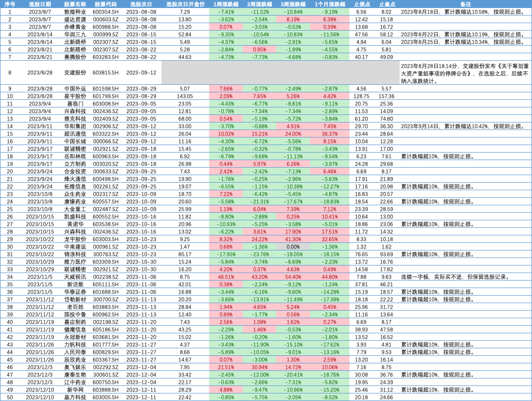Select the 24.00% three-week cell

pyautogui.click(x=293, y=133)
